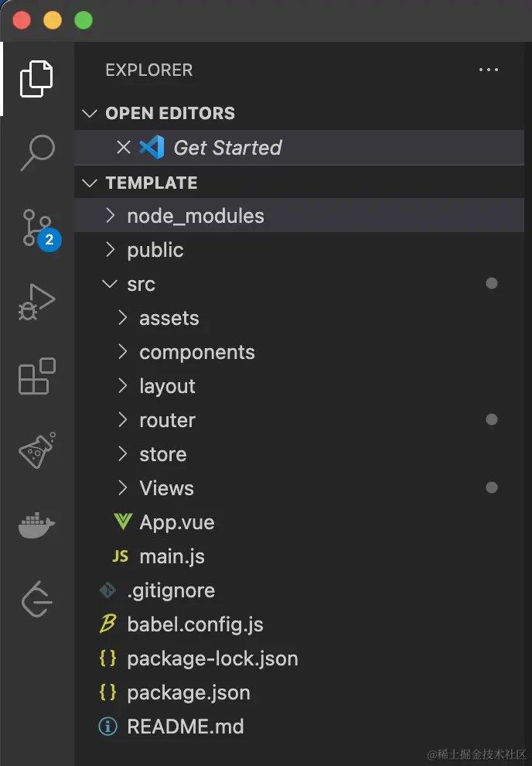Expand the components folder

pos(196,352)
